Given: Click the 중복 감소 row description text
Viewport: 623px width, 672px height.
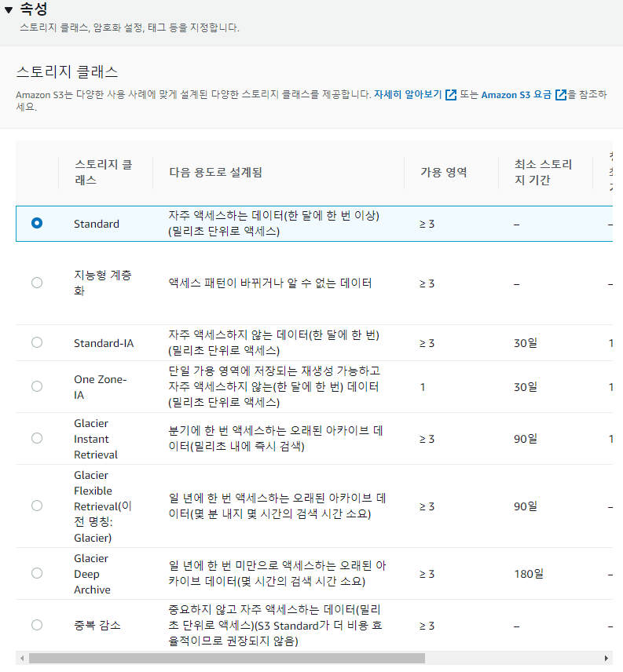Looking at the screenshot, I should pyautogui.click(x=275, y=625).
